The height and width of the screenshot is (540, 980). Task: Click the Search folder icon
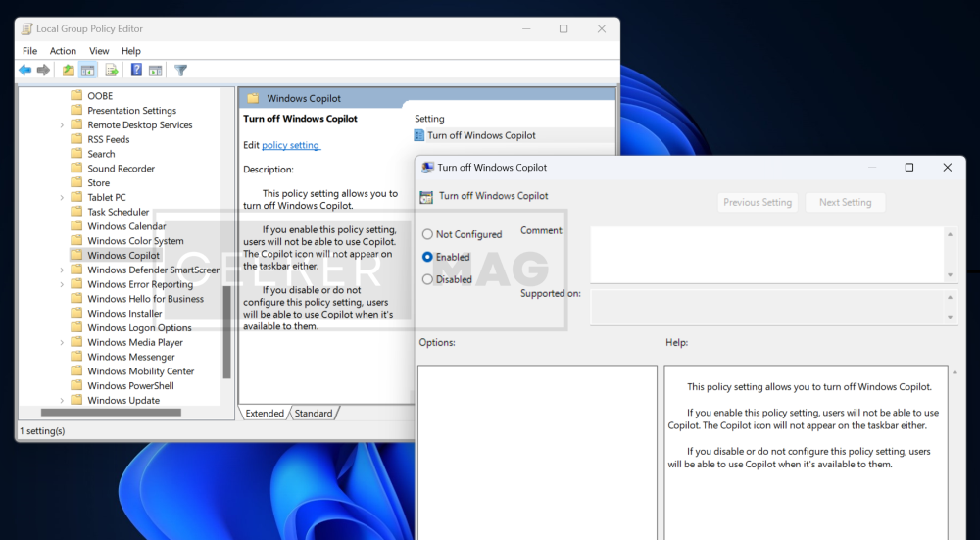76,154
